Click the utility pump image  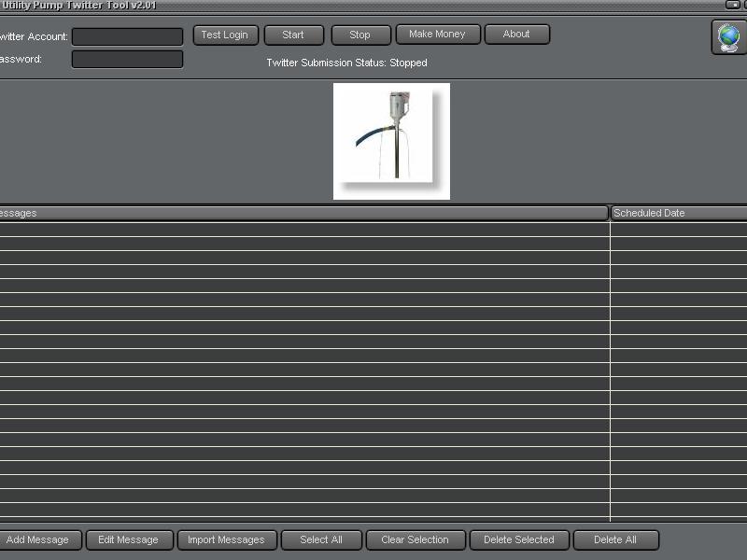coord(391,142)
